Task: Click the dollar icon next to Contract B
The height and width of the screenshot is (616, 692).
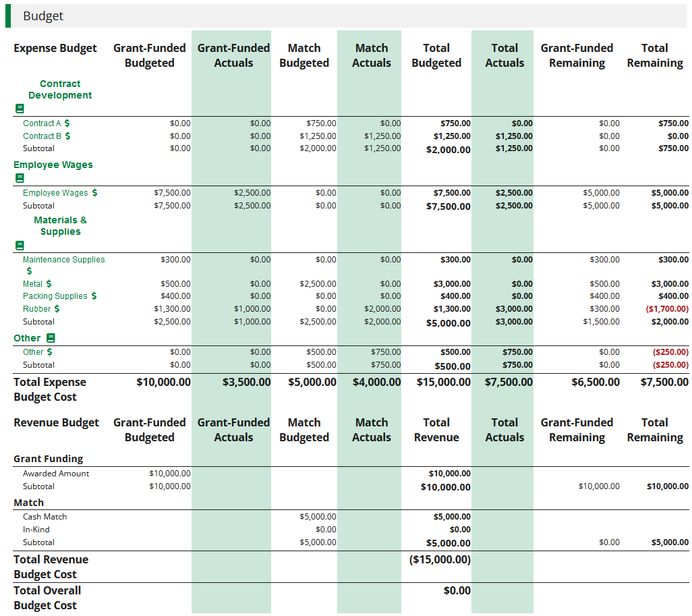Action: pos(67,136)
